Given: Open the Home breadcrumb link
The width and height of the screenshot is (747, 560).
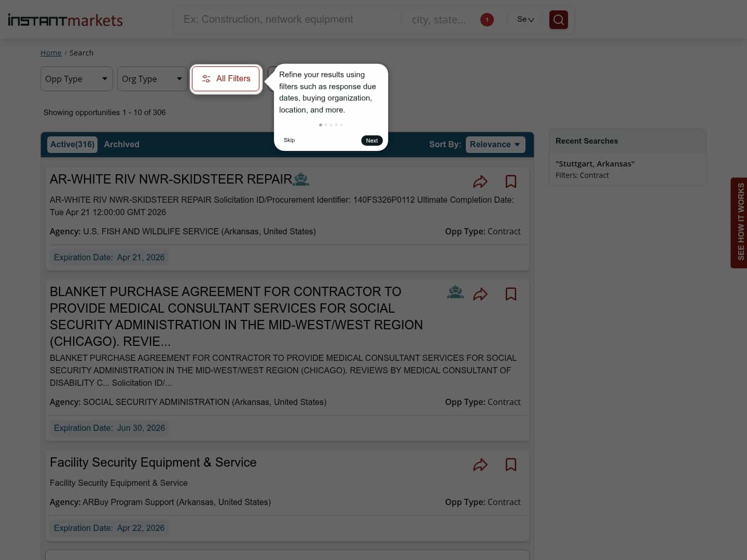Looking at the screenshot, I should (51, 52).
